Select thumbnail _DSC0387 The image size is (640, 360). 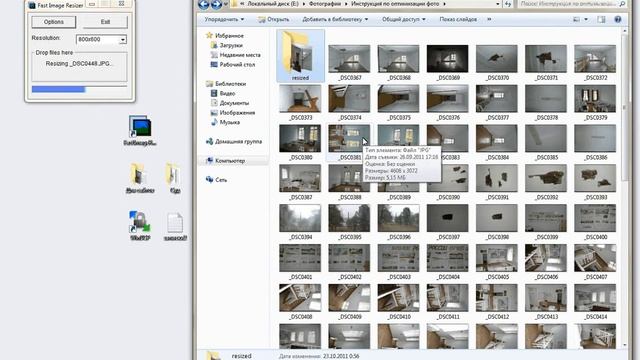[300, 178]
